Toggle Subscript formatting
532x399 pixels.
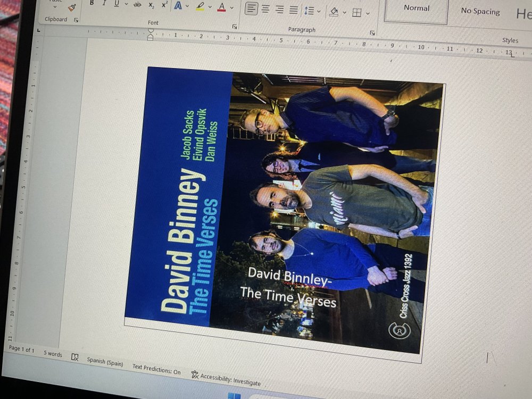coord(151,5)
